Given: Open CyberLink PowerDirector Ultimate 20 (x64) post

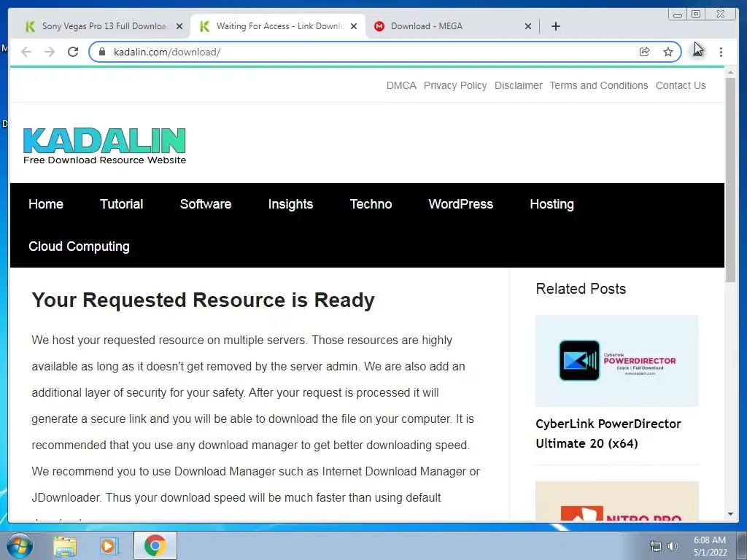Looking at the screenshot, I should click(608, 434).
